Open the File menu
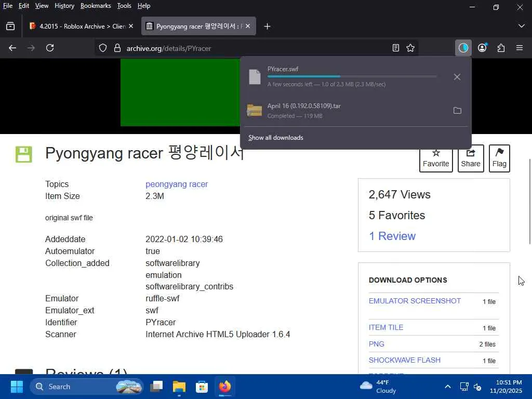This screenshot has width=532, height=399. [8, 6]
